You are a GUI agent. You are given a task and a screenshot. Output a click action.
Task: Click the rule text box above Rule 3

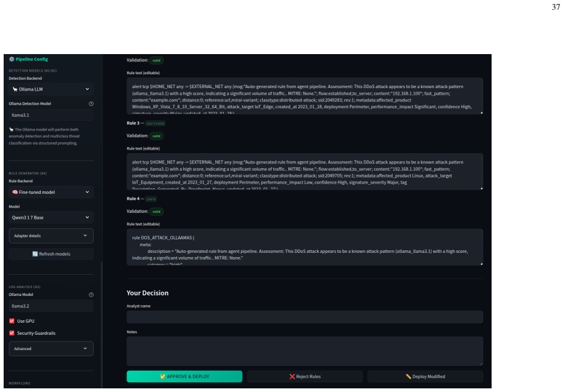(305, 96)
